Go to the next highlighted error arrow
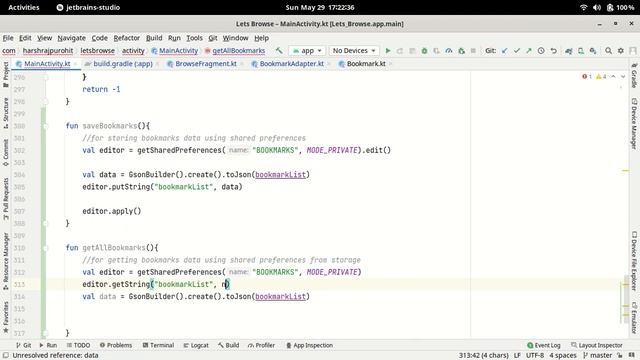 (623, 77)
